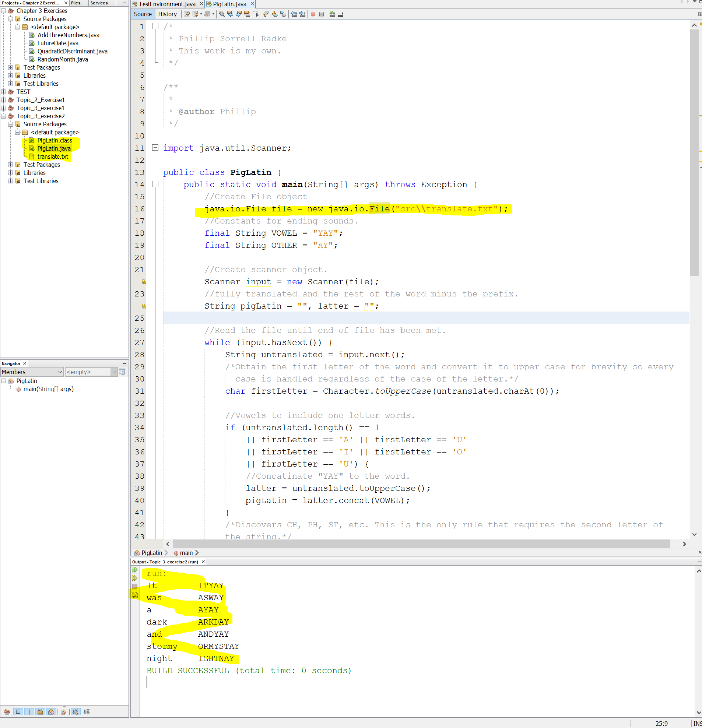Stop the running process in output panel

click(134, 586)
